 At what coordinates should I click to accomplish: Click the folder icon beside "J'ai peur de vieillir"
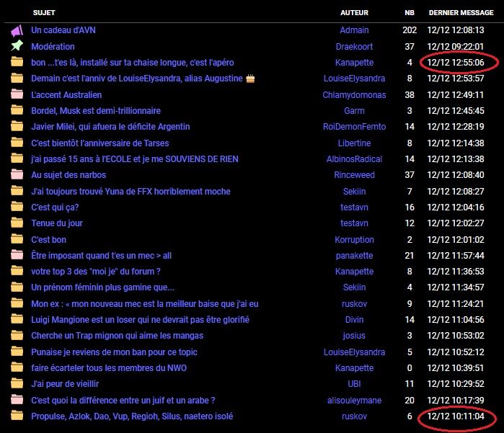(x=17, y=384)
